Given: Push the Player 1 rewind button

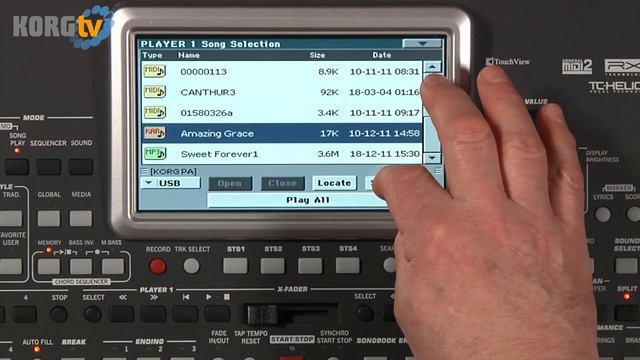Looking at the screenshot, I should pos(122,314).
